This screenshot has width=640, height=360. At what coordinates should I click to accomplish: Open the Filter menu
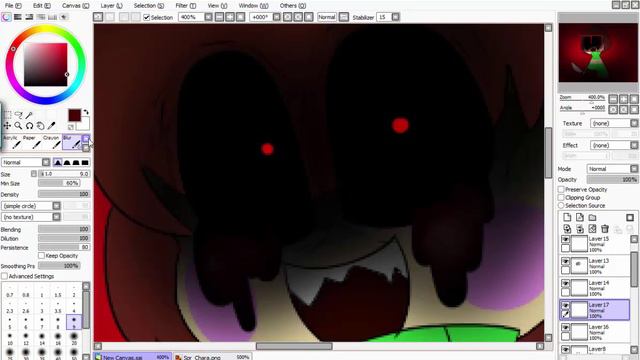[185, 6]
